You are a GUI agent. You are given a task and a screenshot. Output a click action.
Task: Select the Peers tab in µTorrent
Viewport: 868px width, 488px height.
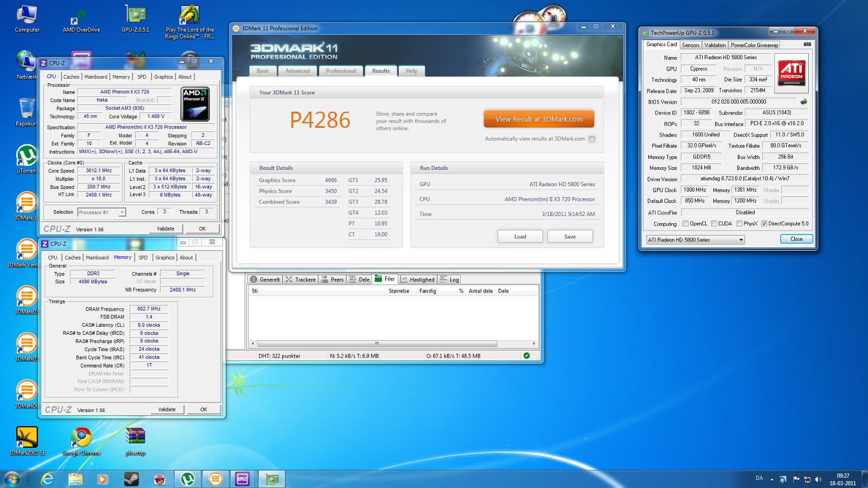pyautogui.click(x=332, y=280)
